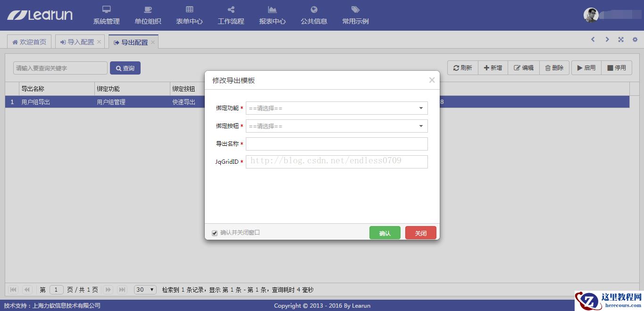Image resolution: width=644 pixels, height=311 pixels.
Task: Click the green 确认 button
Action: [x=385, y=233]
